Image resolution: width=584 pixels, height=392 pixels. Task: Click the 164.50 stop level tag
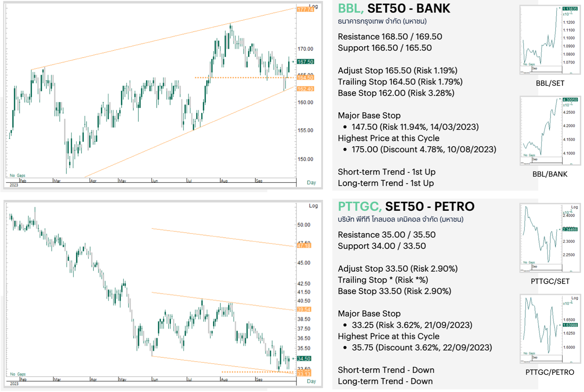305,78
